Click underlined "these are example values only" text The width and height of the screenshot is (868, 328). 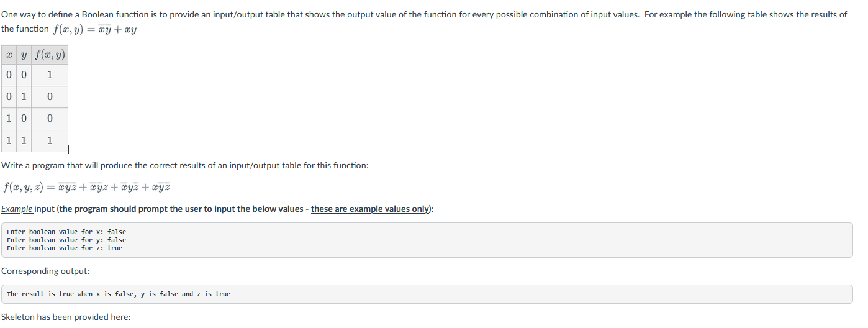click(x=371, y=209)
